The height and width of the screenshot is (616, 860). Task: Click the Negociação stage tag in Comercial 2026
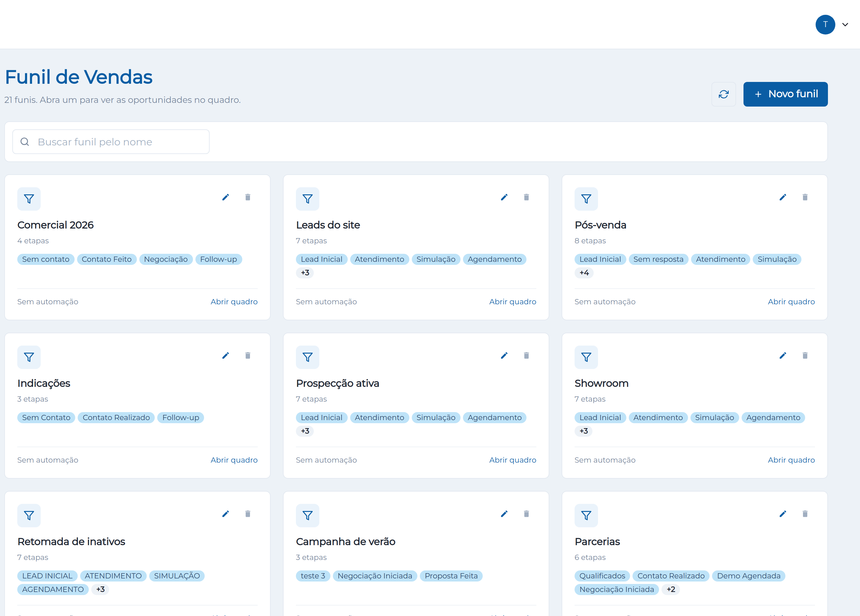(166, 260)
